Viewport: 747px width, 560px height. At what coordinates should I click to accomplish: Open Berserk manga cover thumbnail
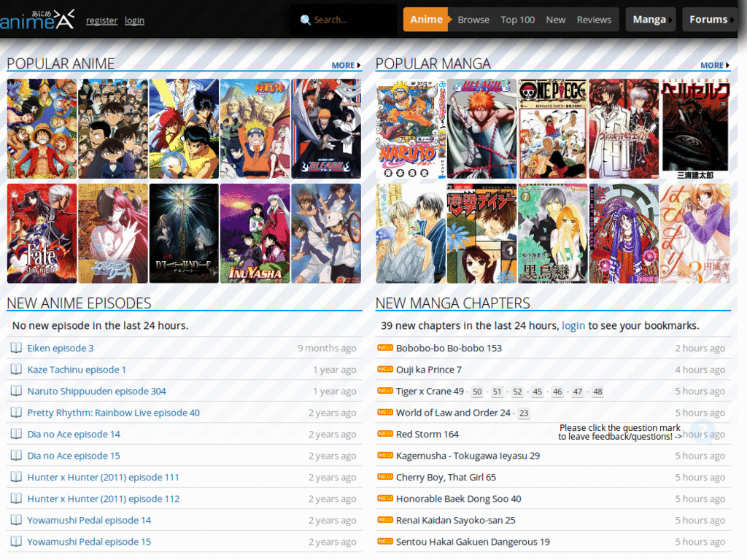(695, 128)
